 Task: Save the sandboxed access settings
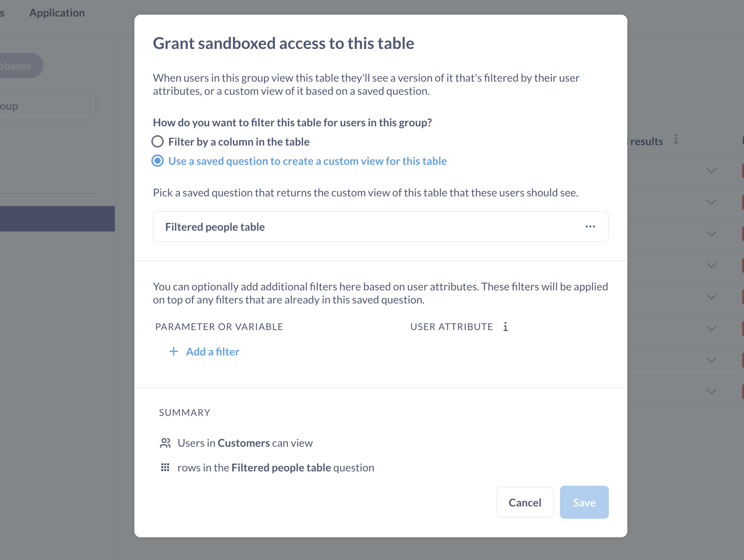[x=584, y=502]
